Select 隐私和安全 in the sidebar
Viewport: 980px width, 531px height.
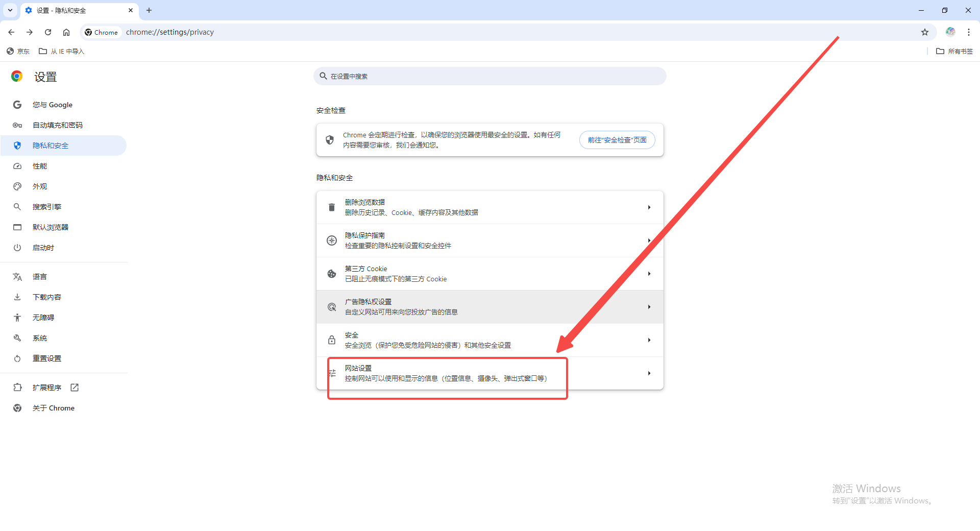64,146
